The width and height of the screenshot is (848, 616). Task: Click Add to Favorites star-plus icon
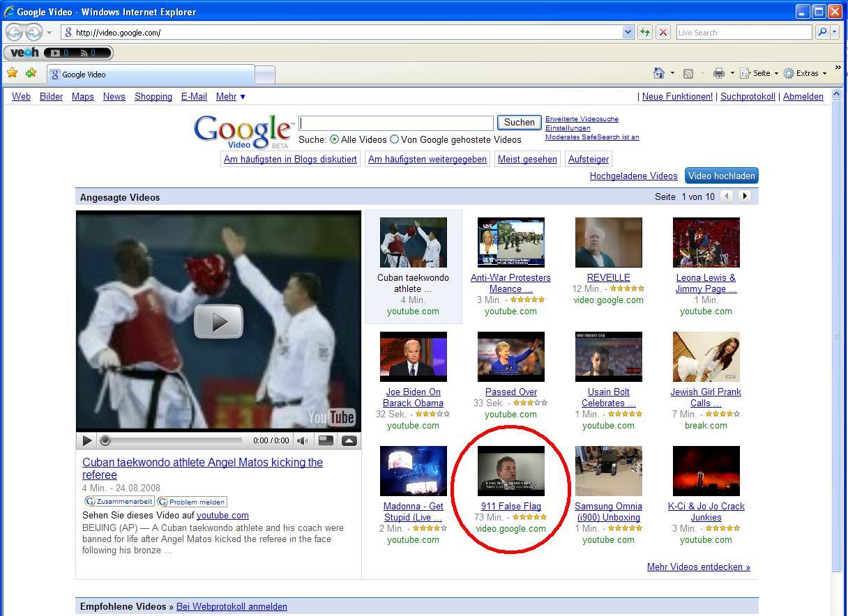tap(31, 72)
